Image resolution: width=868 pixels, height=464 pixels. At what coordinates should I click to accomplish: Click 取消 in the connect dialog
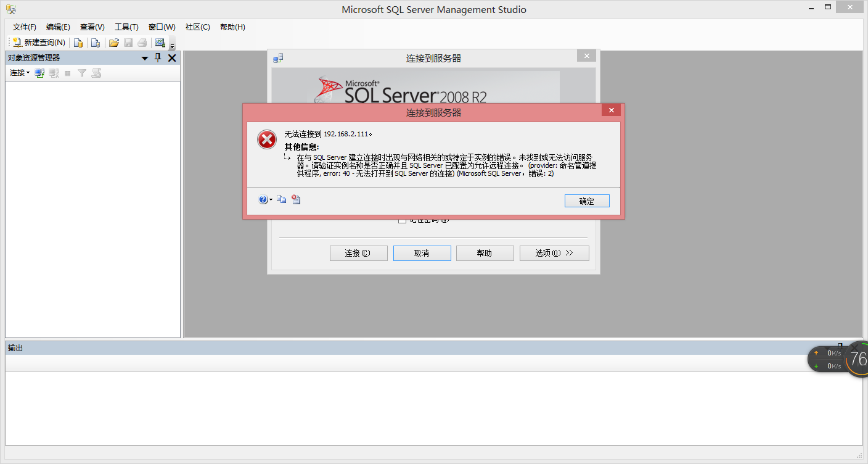point(422,253)
